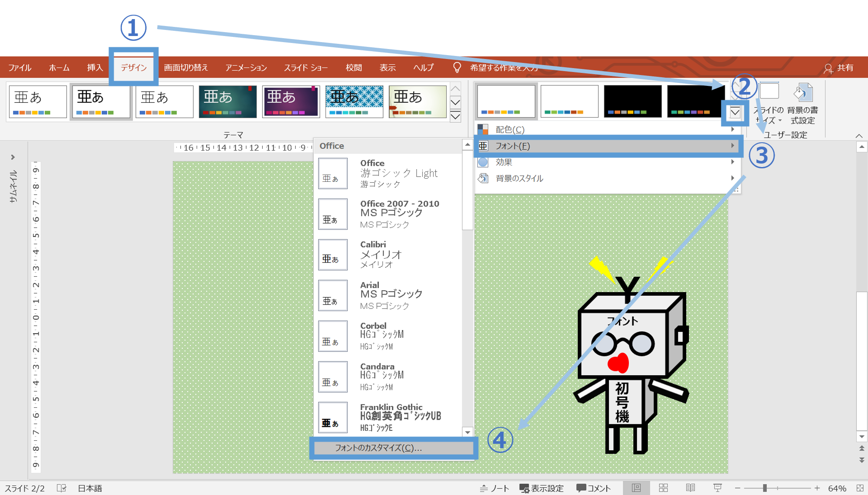Toggle the Notes (ノート) pane
868x495 pixels.
(494, 488)
